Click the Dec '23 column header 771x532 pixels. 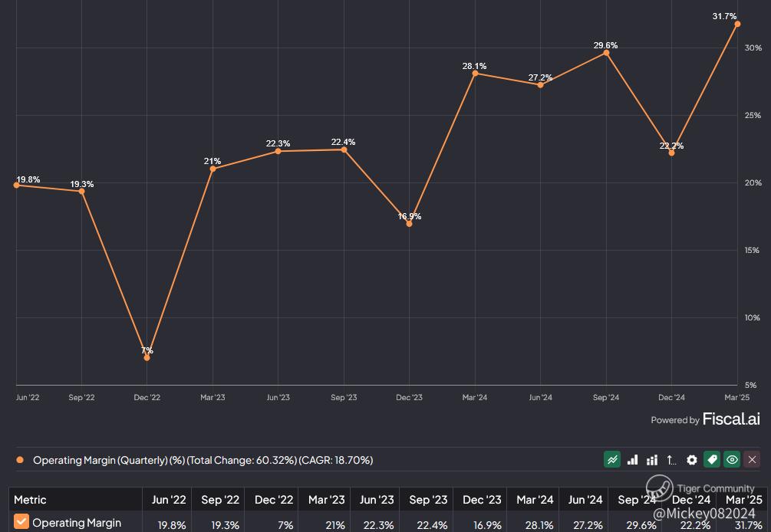pyautogui.click(x=483, y=500)
